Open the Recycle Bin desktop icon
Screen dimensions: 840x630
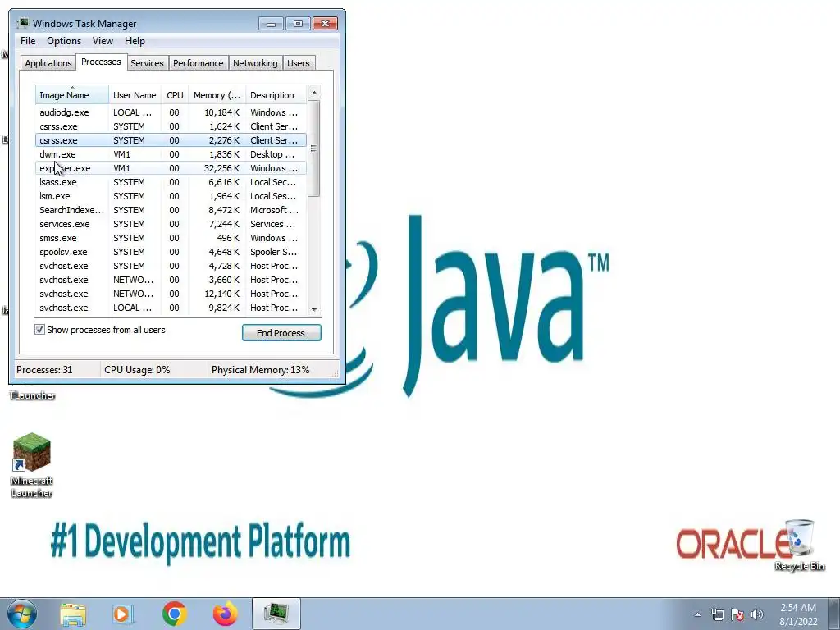[x=799, y=545]
